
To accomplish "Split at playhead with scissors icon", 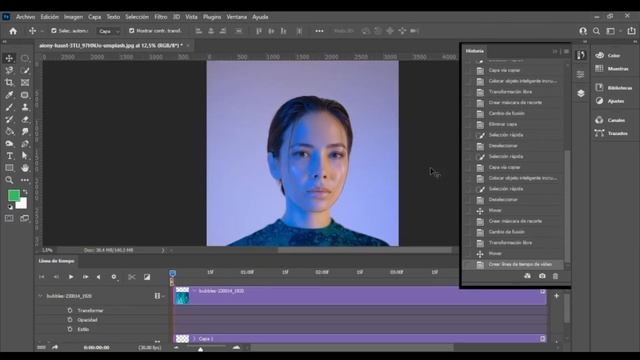I will [x=131, y=277].
